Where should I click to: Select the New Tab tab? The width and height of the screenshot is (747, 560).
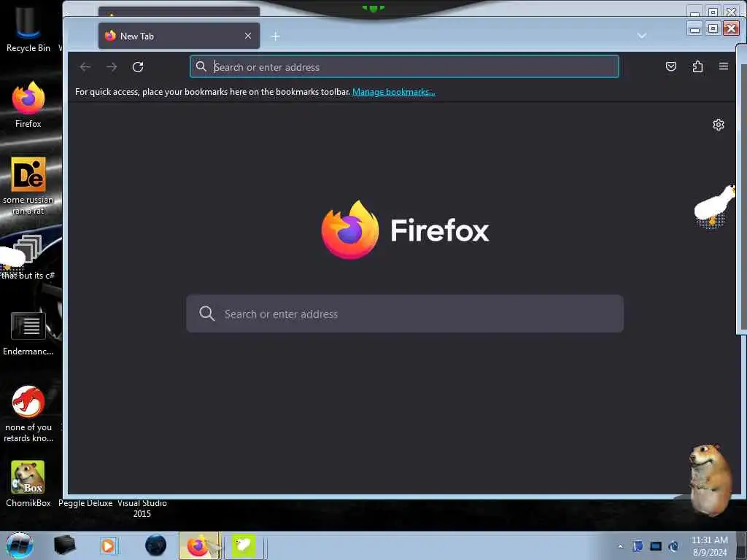pos(179,36)
